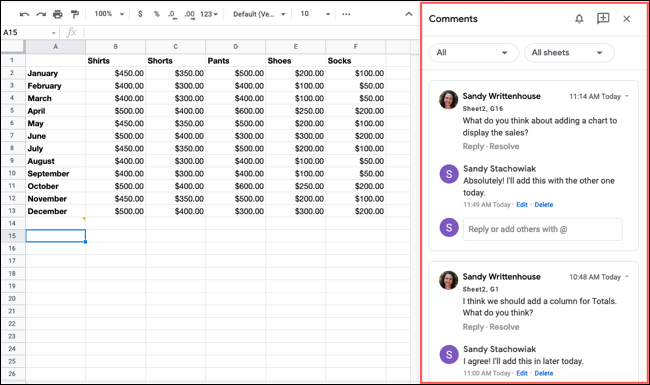Click the Pants header cell
650x385 pixels.
[x=235, y=61]
